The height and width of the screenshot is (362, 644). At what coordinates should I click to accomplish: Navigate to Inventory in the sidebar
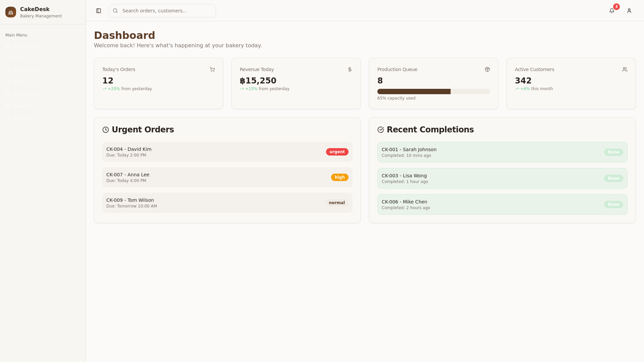43,106
